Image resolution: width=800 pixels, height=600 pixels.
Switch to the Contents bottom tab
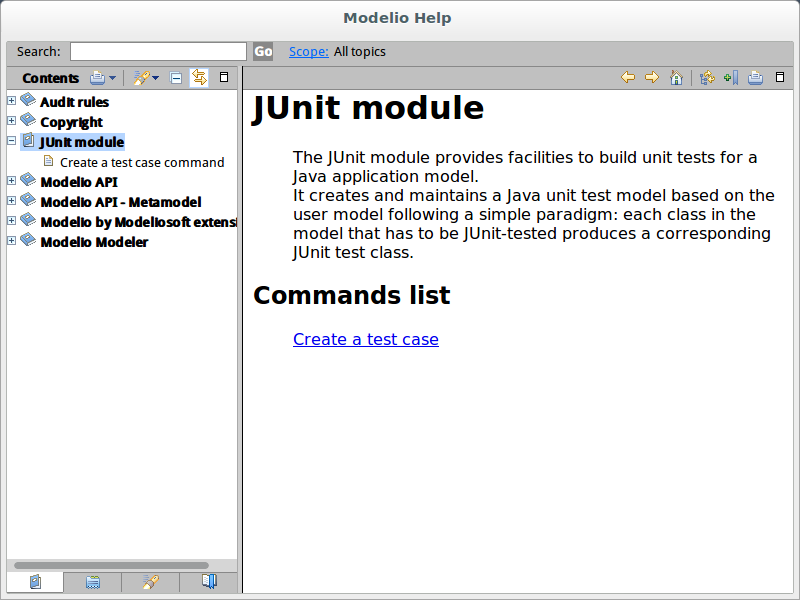coord(35,582)
